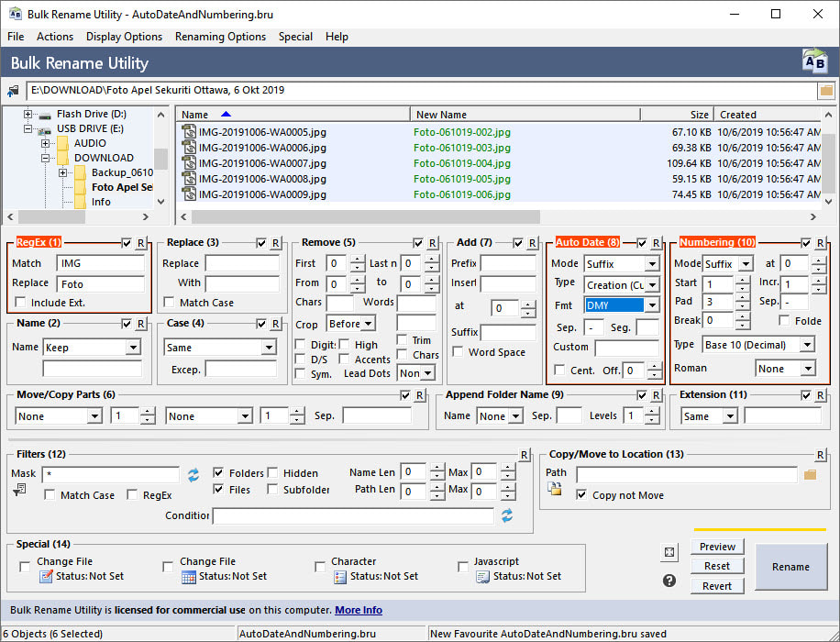The height and width of the screenshot is (642, 840).
Task: Toggle the RegEx (1) enable checkbox
Action: (x=127, y=243)
